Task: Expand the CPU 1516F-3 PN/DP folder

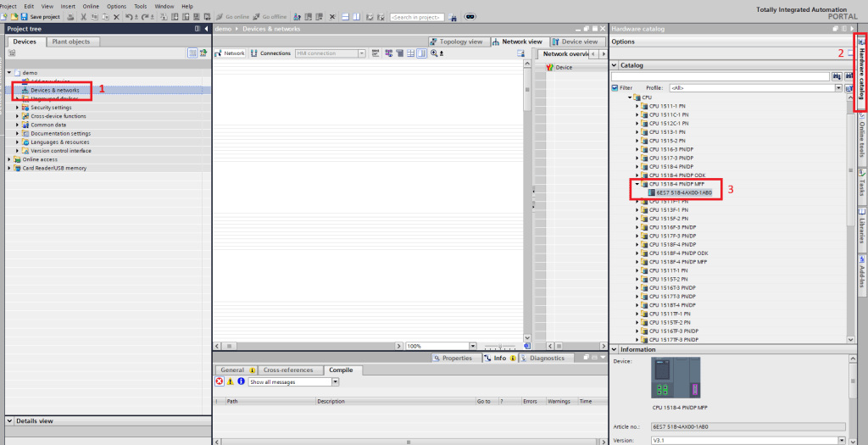Action: click(637, 227)
